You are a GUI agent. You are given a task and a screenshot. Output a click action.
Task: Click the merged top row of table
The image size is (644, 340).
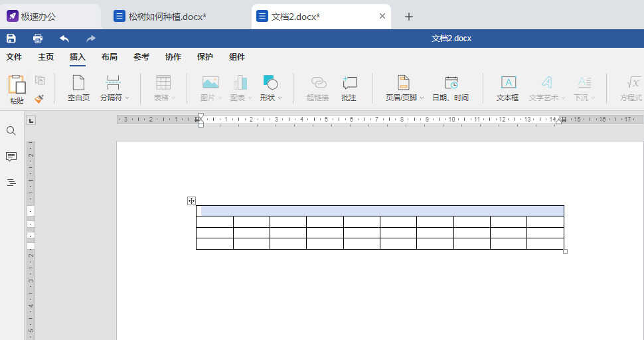point(380,211)
